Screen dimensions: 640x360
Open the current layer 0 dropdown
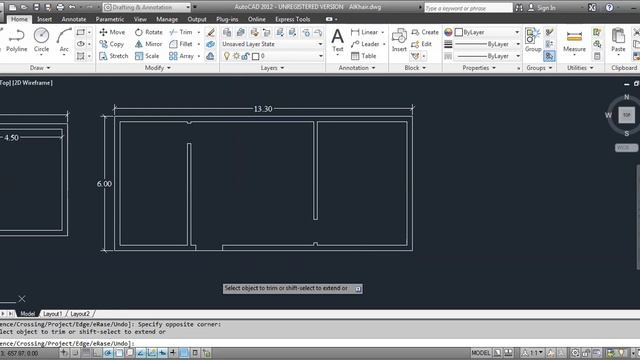pos(272,56)
